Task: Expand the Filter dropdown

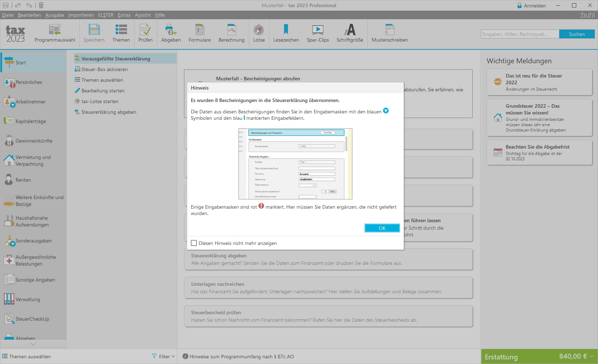Action: click(x=163, y=357)
